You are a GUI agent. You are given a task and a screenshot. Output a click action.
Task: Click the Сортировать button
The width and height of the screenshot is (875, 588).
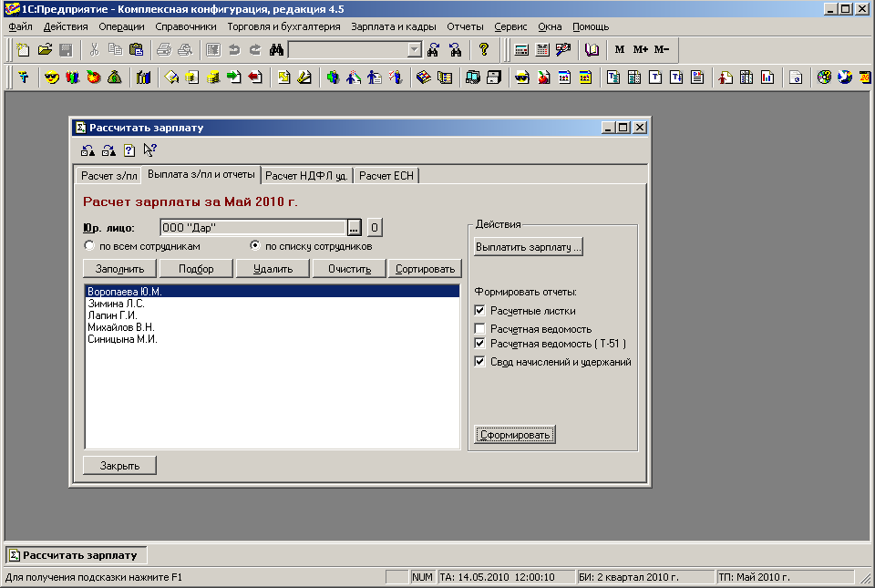[426, 269]
